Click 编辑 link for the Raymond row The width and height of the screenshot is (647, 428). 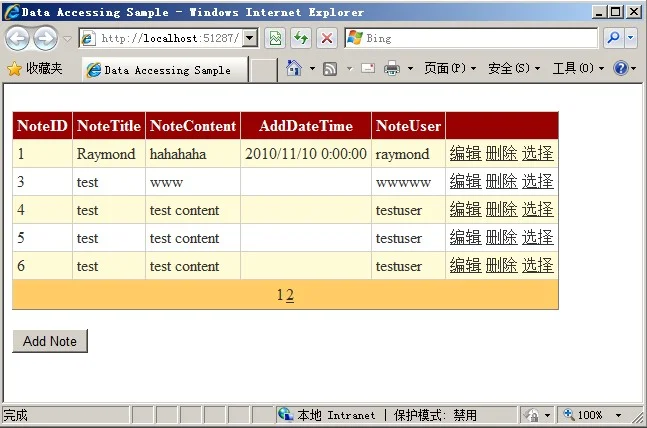click(x=465, y=154)
